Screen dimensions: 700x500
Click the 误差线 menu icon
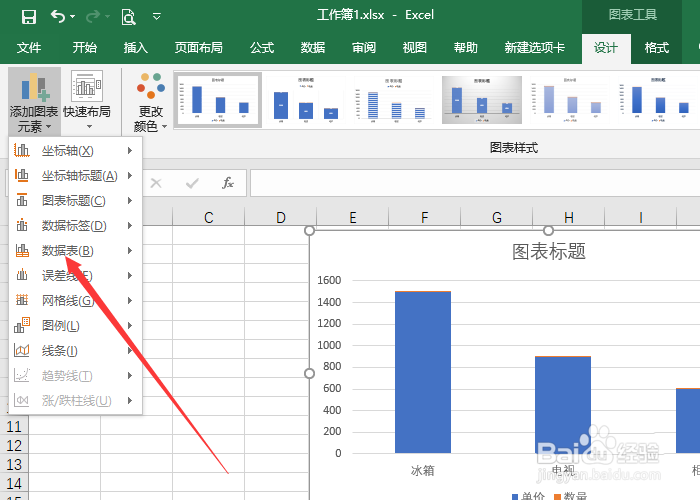click(22, 275)
